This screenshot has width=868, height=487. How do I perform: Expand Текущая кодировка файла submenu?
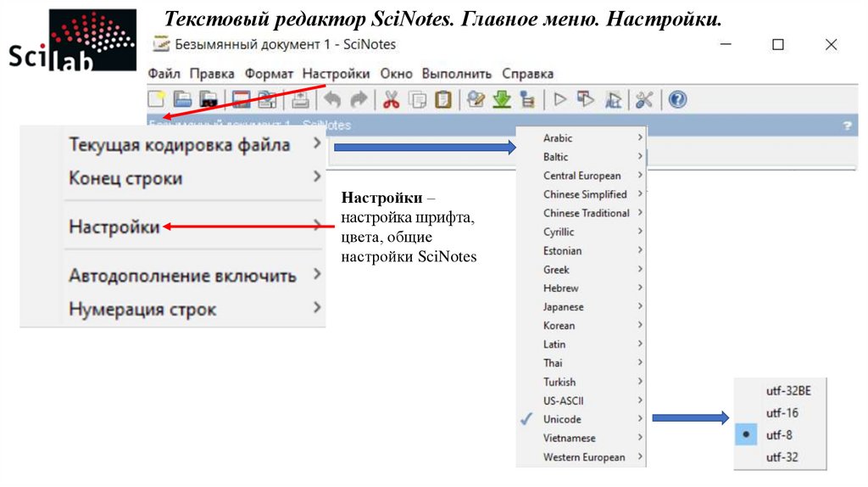180,145
